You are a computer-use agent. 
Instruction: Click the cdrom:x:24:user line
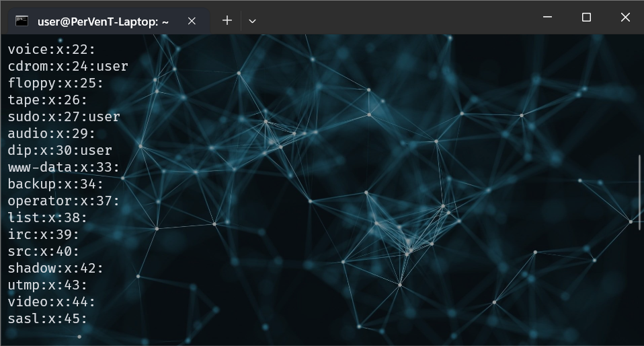[x=68, y=66]
